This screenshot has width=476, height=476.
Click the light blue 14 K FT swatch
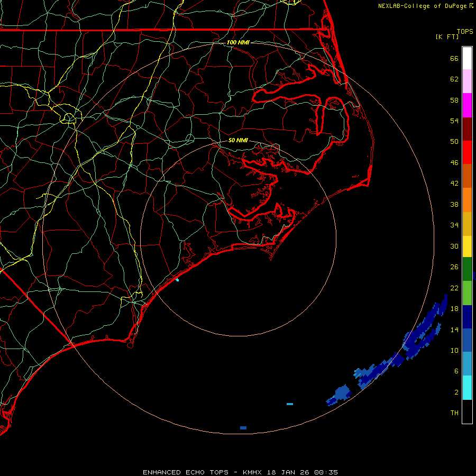pos(467,364)
